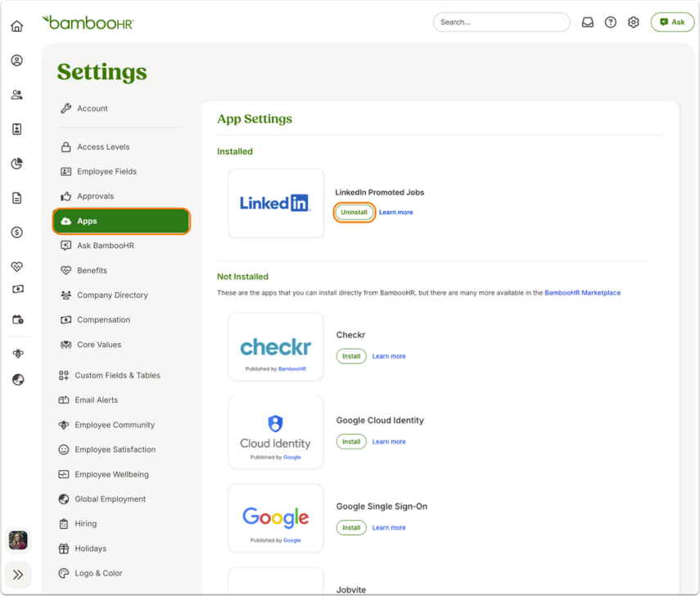Open the settings gear icon

(633, 22)
